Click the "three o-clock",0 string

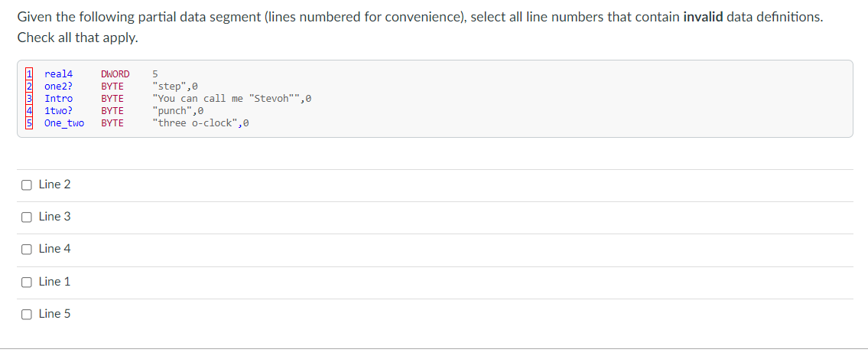[x=200, y=123]
